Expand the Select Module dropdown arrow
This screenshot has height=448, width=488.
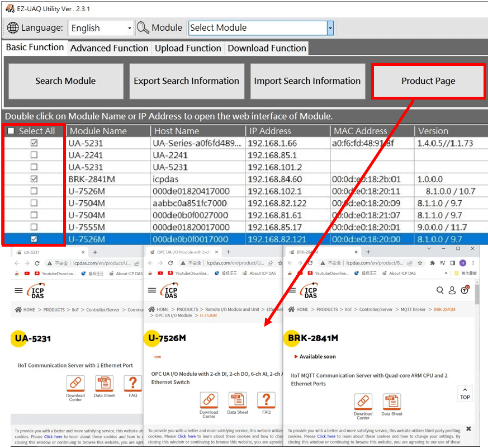tap(330, 28)
